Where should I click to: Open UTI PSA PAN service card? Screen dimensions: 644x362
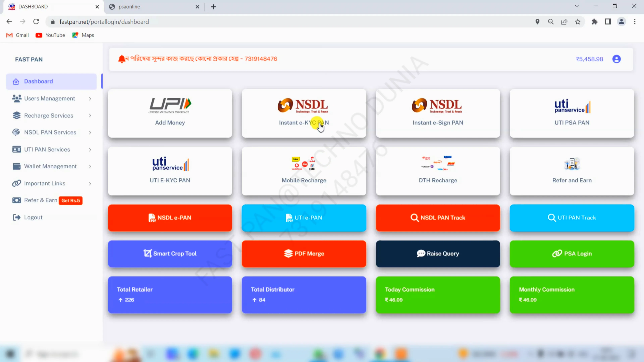pyautogui.click(x=572, y=113)
